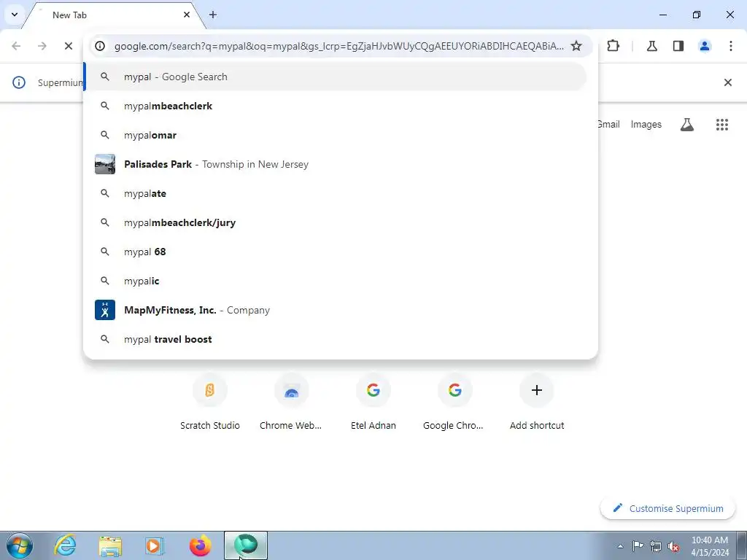
Task: Select the New Tab tab
Action: pyautogui.click(x=115, y=15)
